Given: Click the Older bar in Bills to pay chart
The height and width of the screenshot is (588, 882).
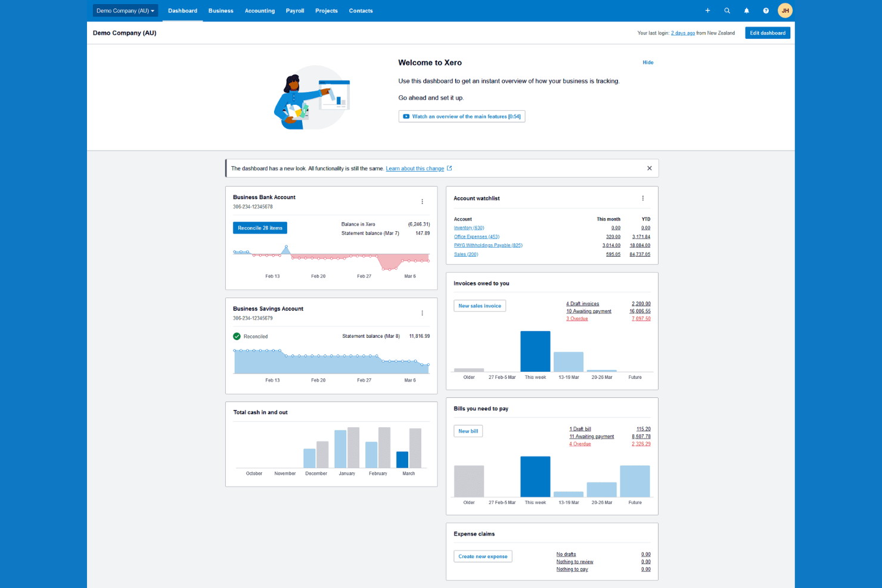Looking at the screenshot, I should (469, 481).
